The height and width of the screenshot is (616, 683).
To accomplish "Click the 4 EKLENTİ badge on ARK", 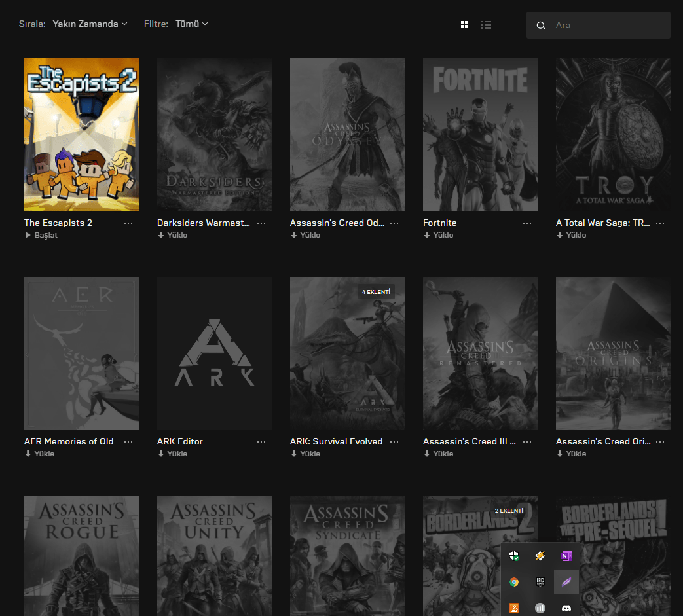I will coord(377,292).
